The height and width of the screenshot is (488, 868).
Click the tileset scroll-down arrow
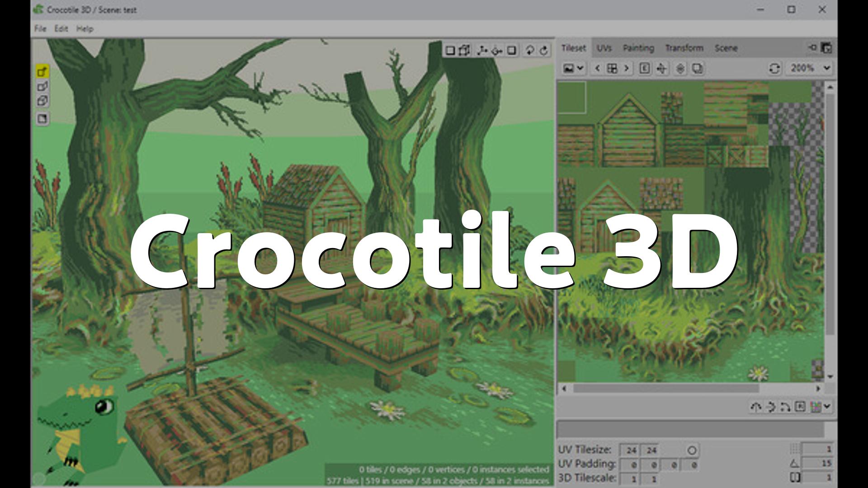830,376
